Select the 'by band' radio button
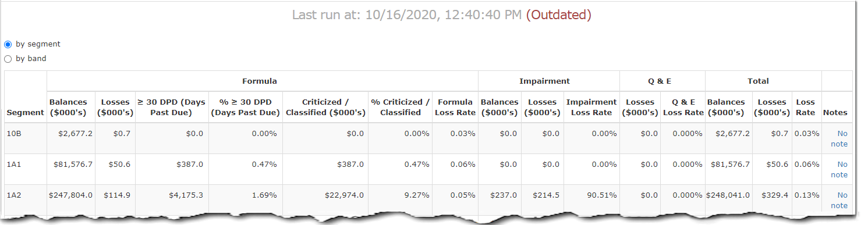 [x=8, y=59]
